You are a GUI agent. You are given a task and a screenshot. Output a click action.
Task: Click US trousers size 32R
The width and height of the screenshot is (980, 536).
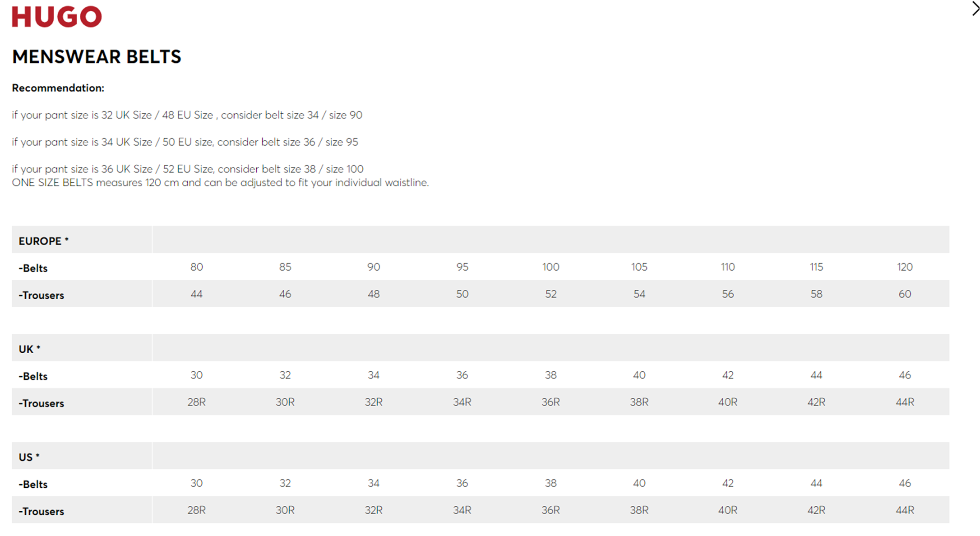click(x=374, y=510)
